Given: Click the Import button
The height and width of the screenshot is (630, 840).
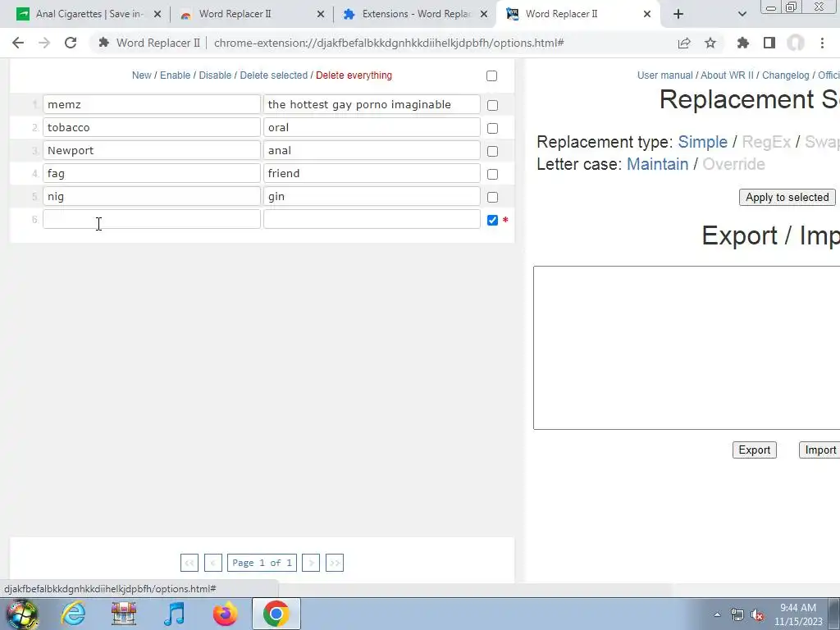Looking at the screenshot, I should (x=819, y=450).
